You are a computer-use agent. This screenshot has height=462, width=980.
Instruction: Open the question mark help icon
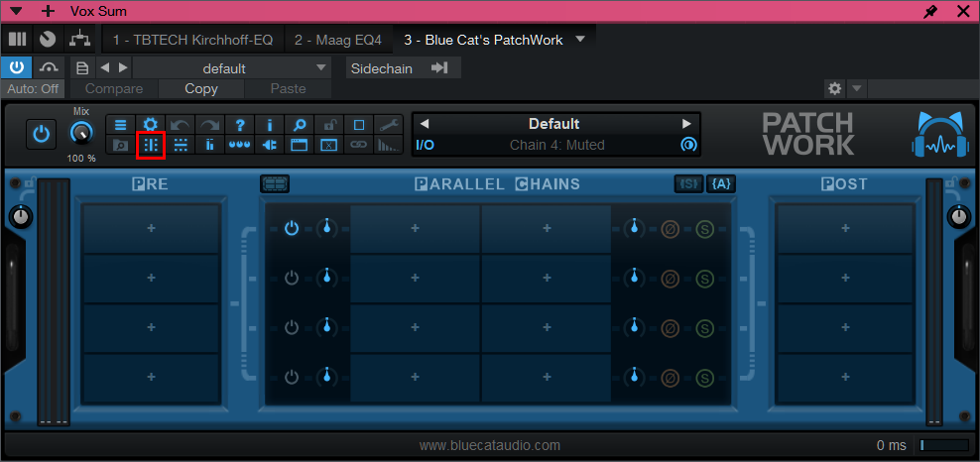tap(240, 126)
